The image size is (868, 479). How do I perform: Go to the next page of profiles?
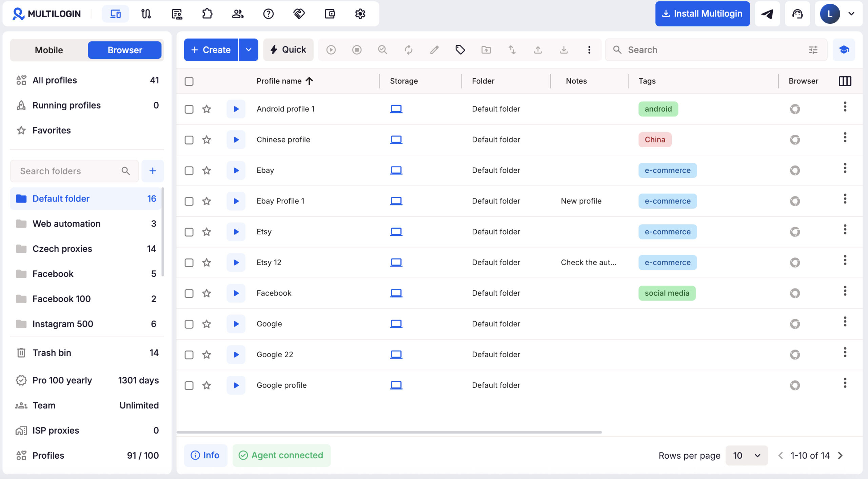tap(840, 455)
